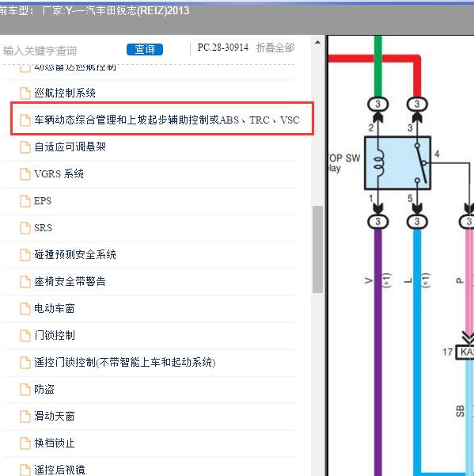The width and height of the screenshot is (474, 476).
Task: Click document icon beside 遥控门锁控制 entry
Action: coord(25,363)
